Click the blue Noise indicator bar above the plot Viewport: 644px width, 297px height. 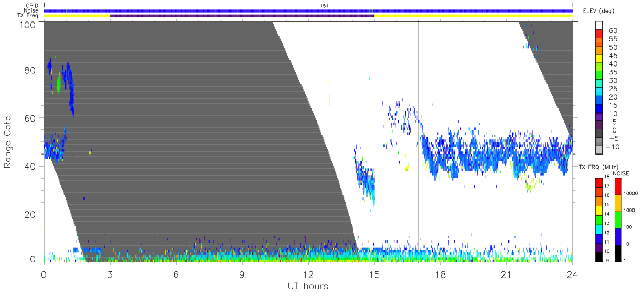308,10
